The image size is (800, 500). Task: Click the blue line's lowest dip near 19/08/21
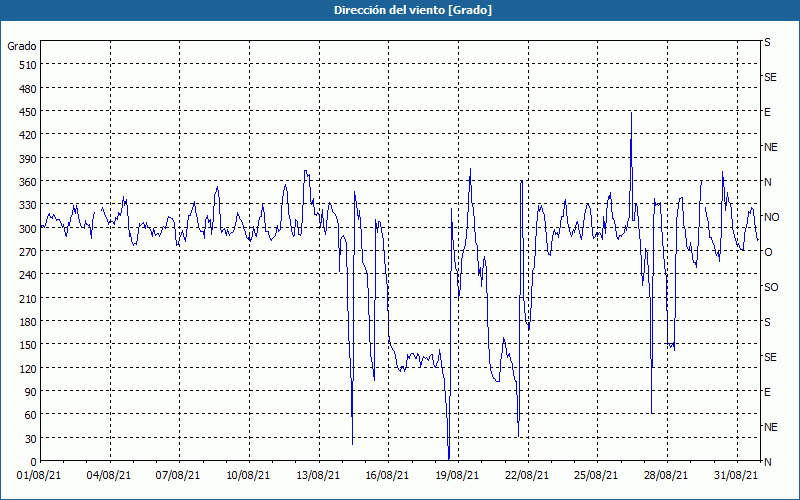(449, 457)
